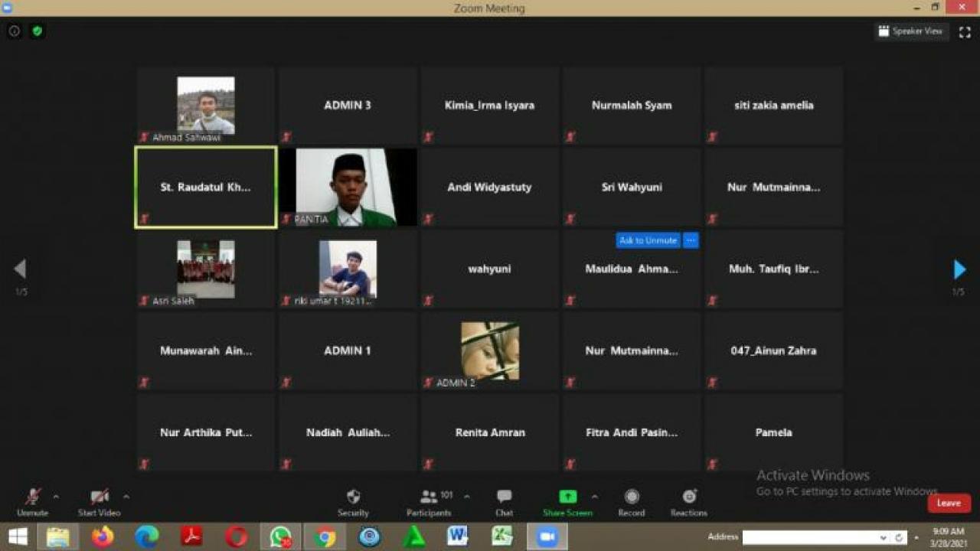Enter fullscreen mode

pyautogui.click(x=964, y=31)
